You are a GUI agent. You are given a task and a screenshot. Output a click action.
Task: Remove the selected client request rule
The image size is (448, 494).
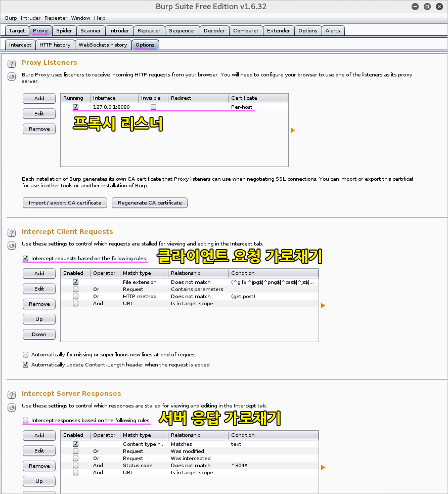tap(39, 304)
